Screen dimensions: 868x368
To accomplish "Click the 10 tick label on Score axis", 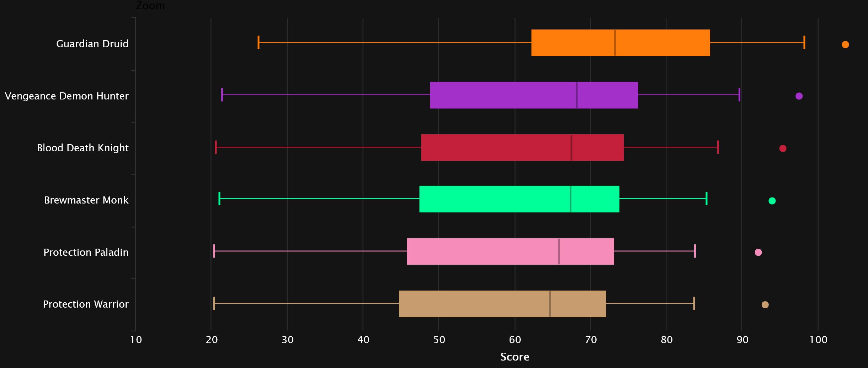I will 136,340.
